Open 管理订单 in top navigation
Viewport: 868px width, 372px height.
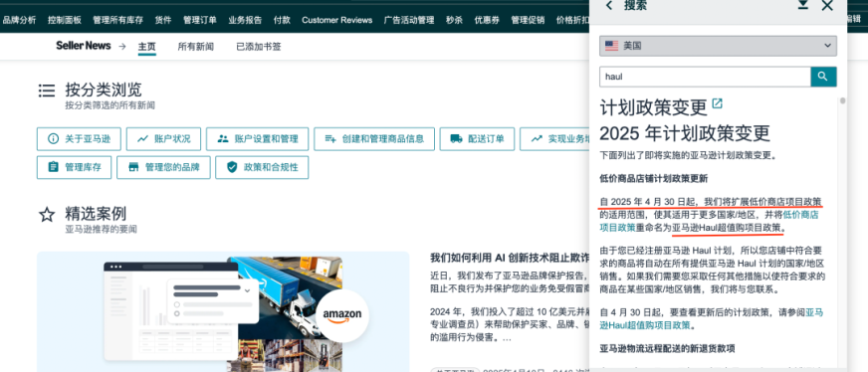tap(200, 20)
